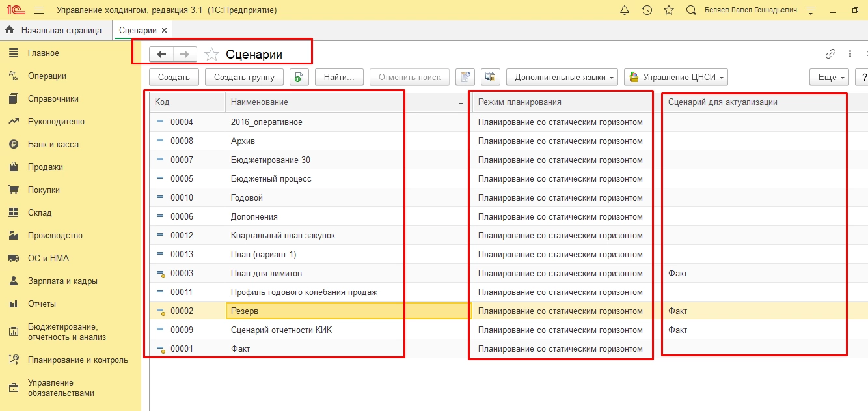Open the three-dot options menu

(x=850, y=54)
